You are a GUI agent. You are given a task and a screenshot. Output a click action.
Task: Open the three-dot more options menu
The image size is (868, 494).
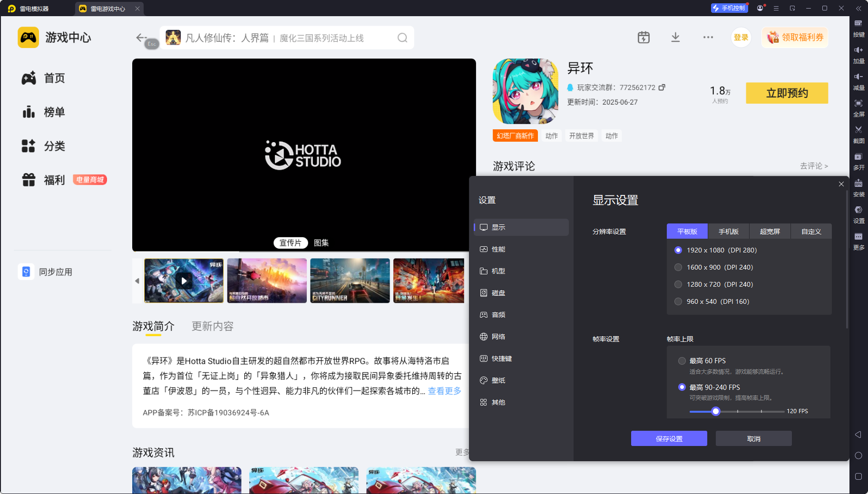click(708, 38)
